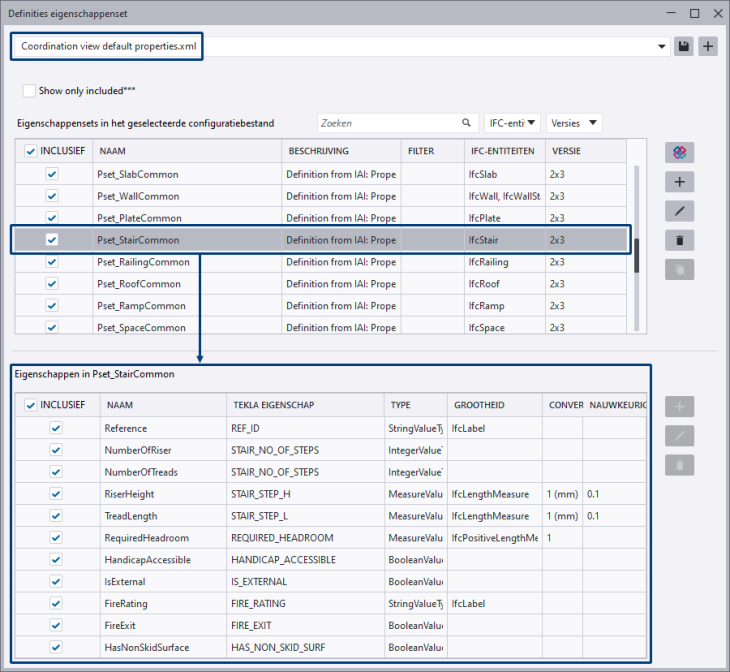Uncheck Inclusief for Pset_RoofCommon
Viewport: 730px width, 672px height.
(52, 284)
